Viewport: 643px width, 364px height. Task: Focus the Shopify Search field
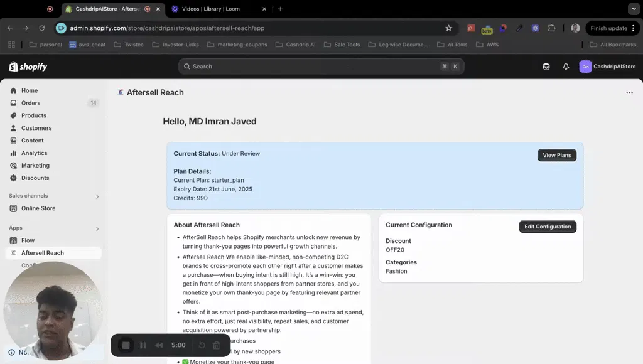tap(321, 67)
